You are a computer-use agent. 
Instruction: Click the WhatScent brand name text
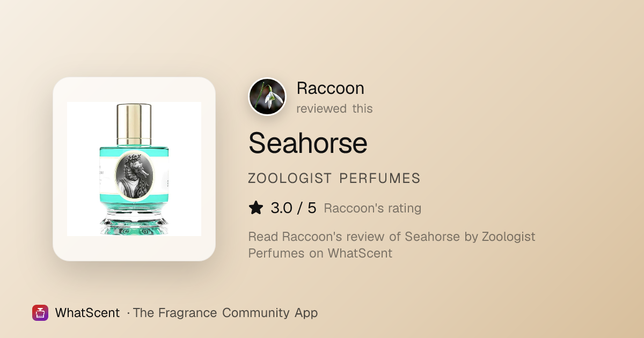[x=87, y=313]
